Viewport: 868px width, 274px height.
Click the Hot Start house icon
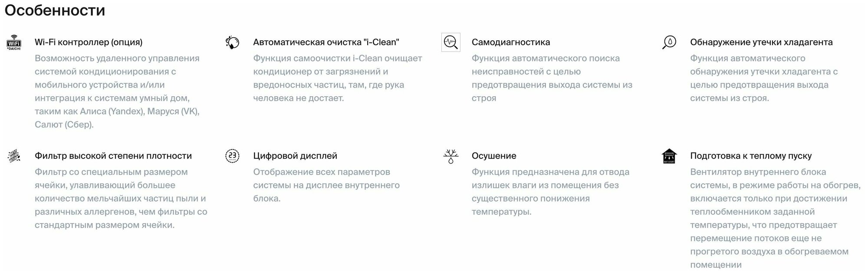[669, 156]
